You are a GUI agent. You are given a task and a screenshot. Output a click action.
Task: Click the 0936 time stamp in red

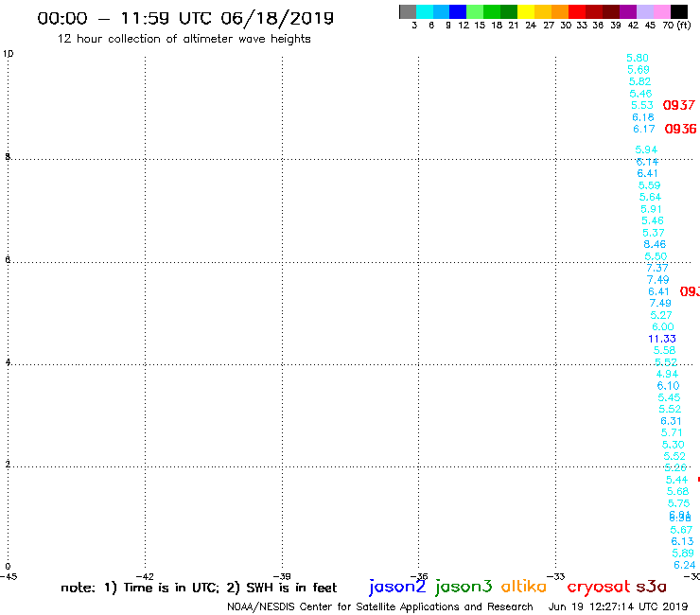point(680,129)
